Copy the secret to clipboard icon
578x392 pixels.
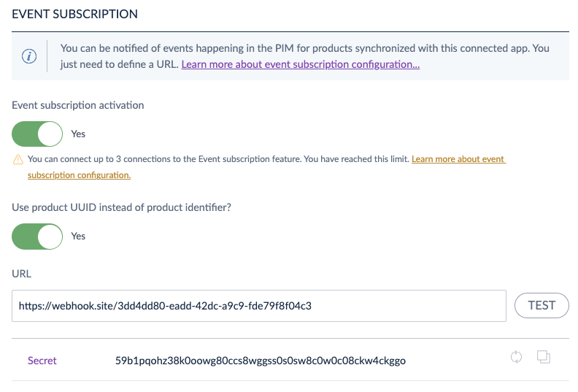pyautogui.click(x=544, y=357)
